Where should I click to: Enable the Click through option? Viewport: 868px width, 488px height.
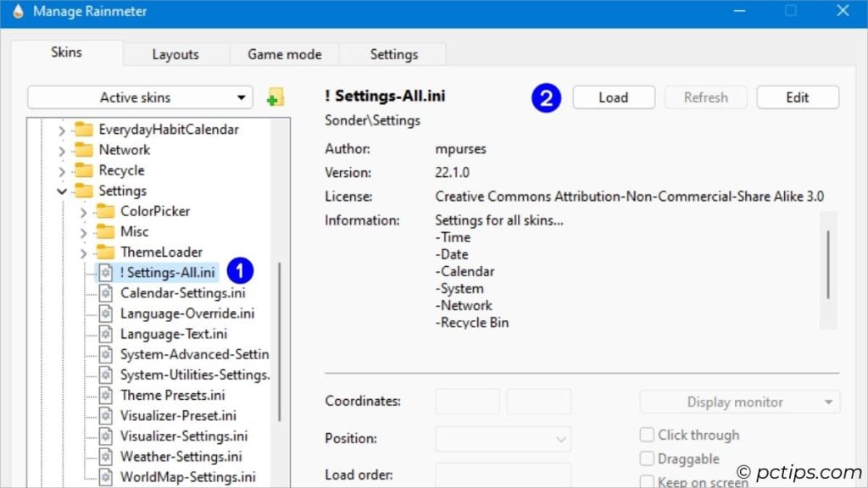click(647, 435)
